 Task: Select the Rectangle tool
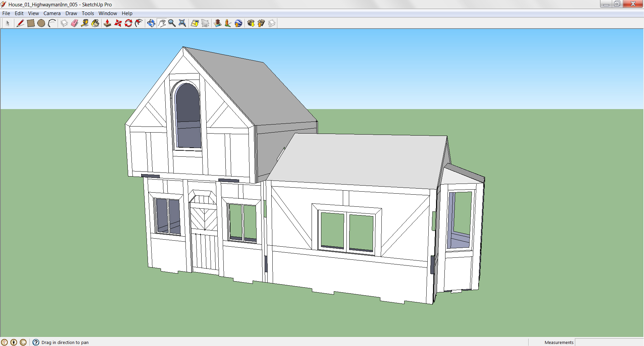pyautogui.click(x=31, y=23)
